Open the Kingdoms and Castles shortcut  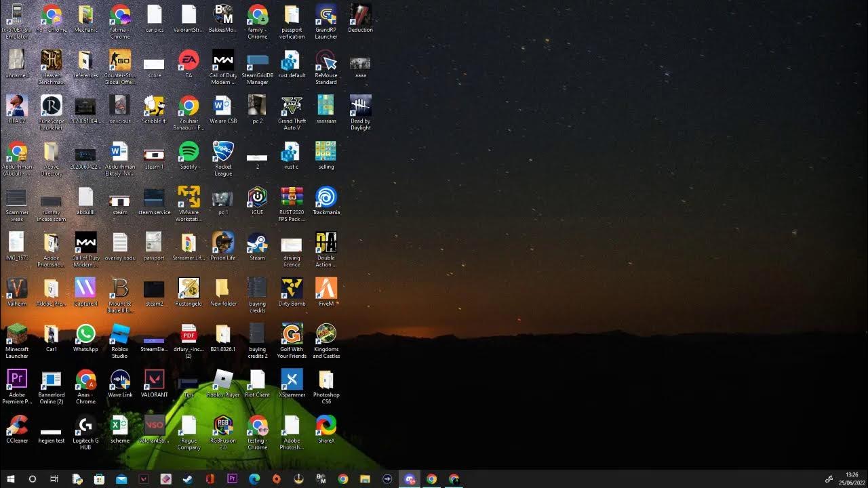pyautogui.click(x=326, y=341)
